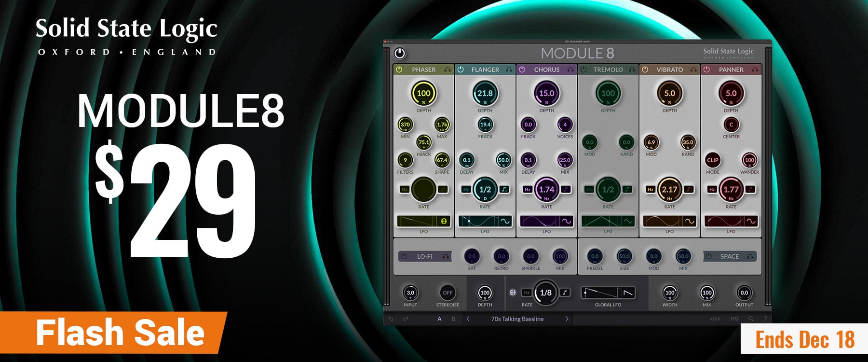Enable the LO-FI section power toggle
Image resolution: width=868 pixels, height=362 pixels.
pos(404,256)
